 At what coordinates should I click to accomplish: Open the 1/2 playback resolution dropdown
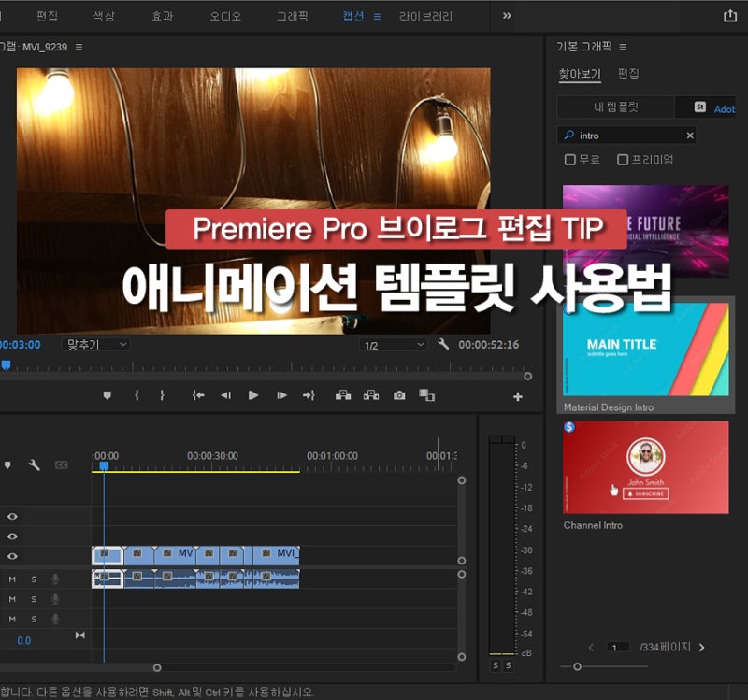(x=393, y=345)
